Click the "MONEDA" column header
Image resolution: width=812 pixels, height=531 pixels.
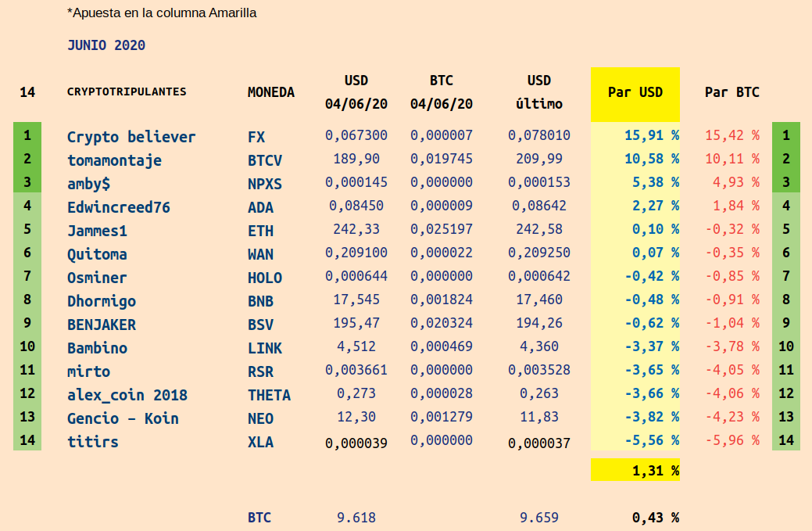click(270, 92)
